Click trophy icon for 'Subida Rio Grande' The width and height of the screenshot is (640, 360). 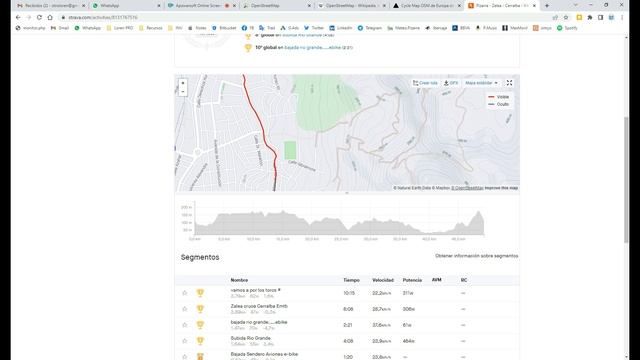200,341
